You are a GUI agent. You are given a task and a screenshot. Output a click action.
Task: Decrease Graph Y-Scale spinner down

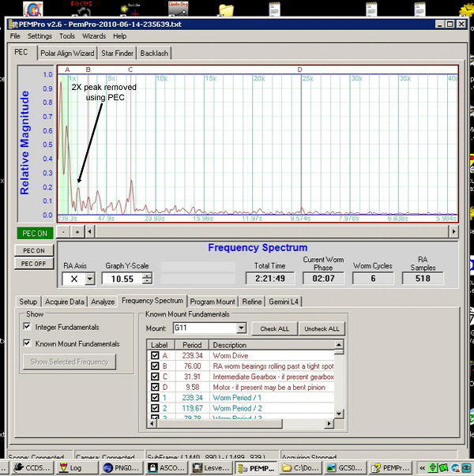click(148, 281)
